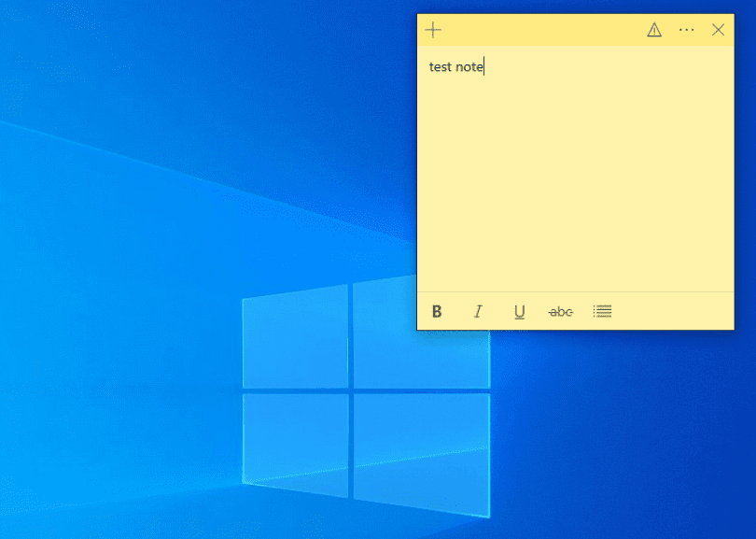Image resolution: width=756 pixels, height=539 pixels.
Task: Toggle underline formatting
Action: [x=519, y=312]
